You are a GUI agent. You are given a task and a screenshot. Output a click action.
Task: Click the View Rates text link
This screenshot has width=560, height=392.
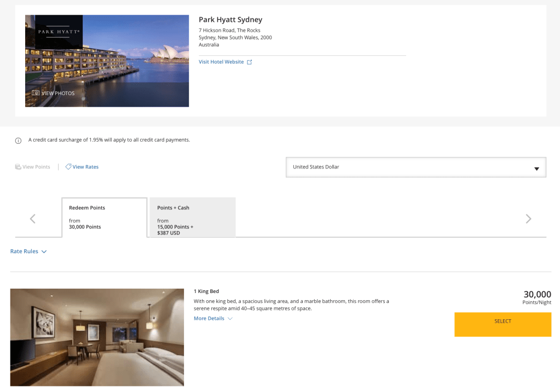point(85,167)
